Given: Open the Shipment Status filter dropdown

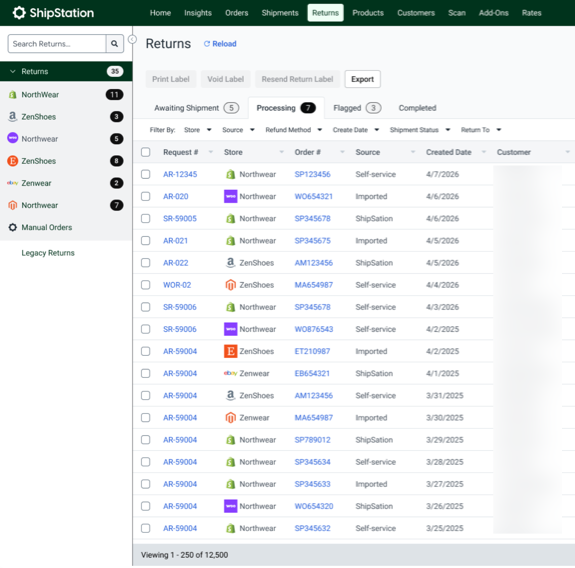Looking at the screenshot, I should pyautogui.click(x=420, y=130).
